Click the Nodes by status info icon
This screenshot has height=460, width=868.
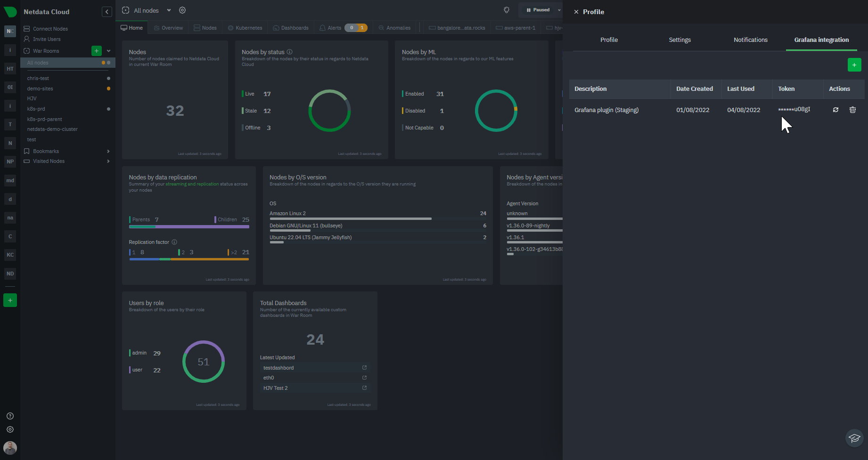[x=290, y=52]
